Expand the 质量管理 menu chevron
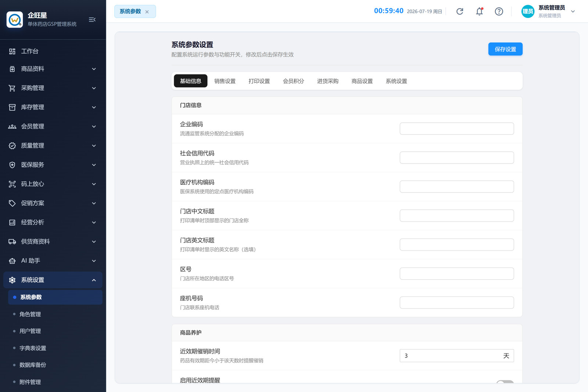The image size is (588, 392). tap(94, 146)
